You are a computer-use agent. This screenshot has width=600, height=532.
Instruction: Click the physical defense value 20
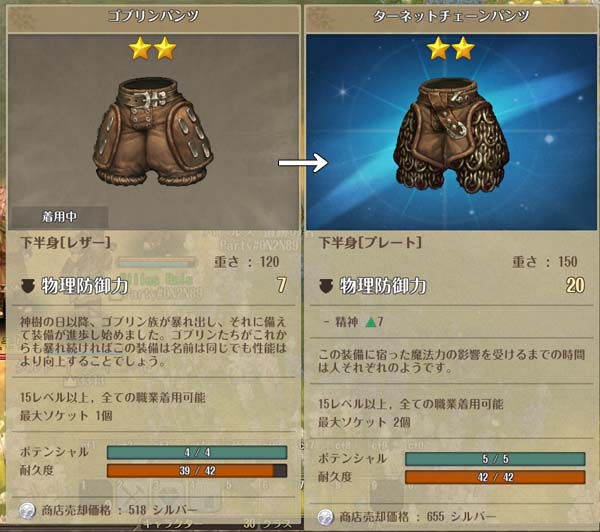pyautogui.click(x=575, y=286)
